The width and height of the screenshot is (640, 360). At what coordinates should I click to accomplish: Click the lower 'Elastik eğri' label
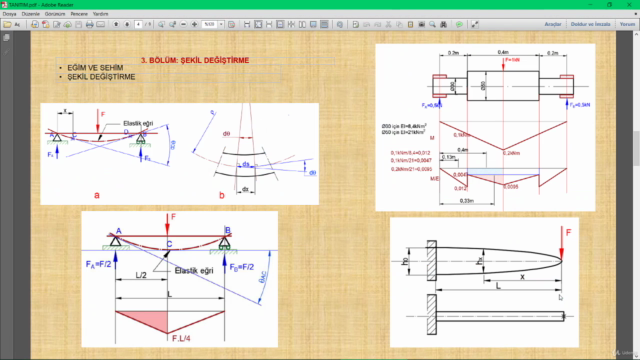click(194, 271)
